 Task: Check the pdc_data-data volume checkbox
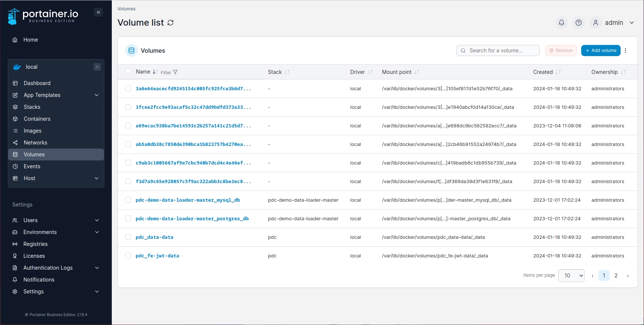tap(128, 237)
